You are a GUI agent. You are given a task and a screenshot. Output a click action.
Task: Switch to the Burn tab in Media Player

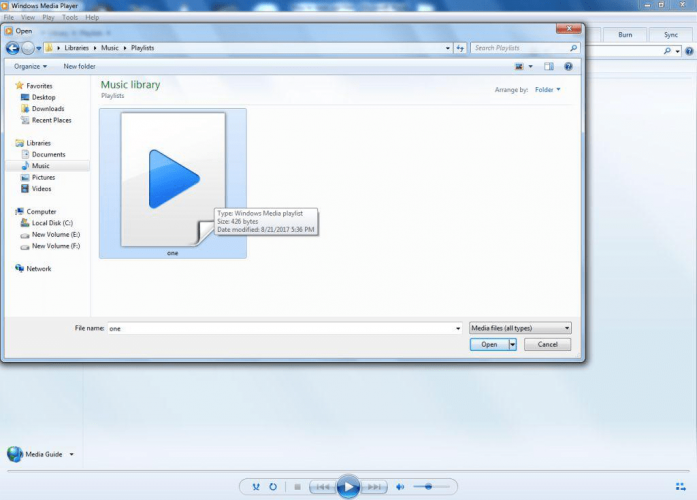click(x=625, y=35)
